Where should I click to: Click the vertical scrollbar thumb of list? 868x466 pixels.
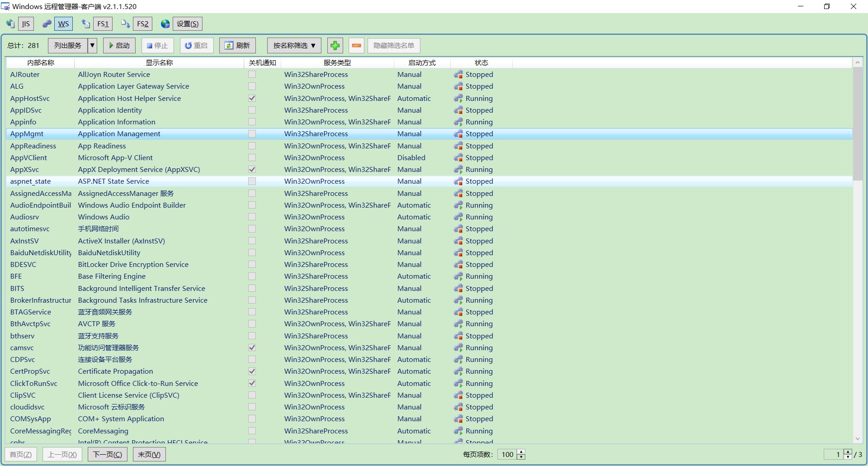coord(857,122)
